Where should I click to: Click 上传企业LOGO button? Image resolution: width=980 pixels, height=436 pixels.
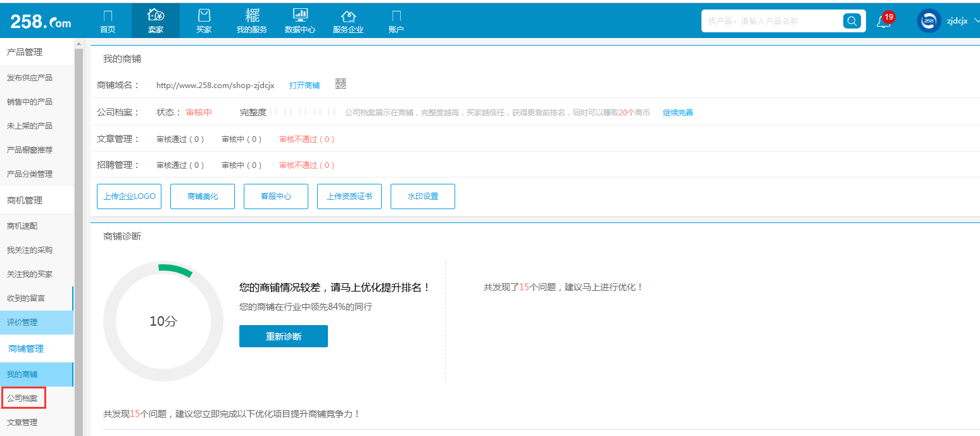(x=129, y=196)
